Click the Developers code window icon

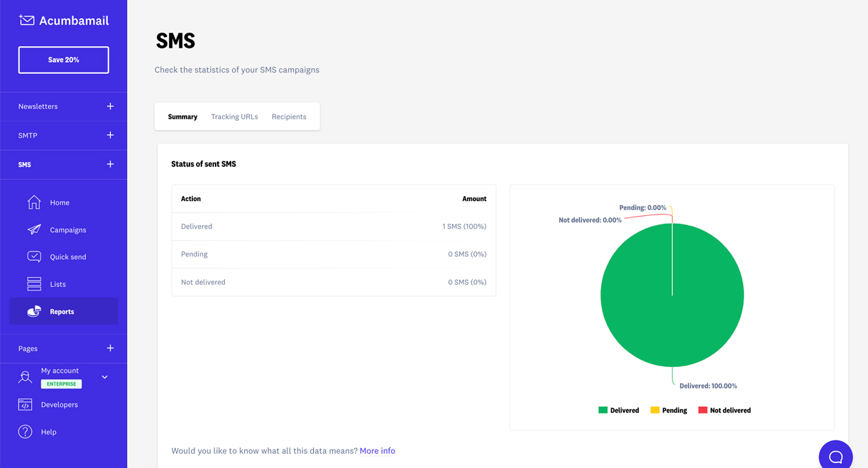point(26,405)
